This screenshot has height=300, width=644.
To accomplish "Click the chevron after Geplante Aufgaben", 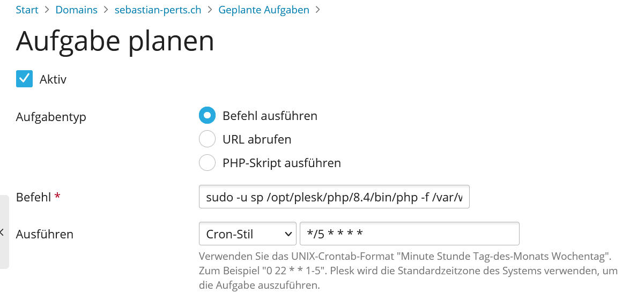I will point(318,10).
